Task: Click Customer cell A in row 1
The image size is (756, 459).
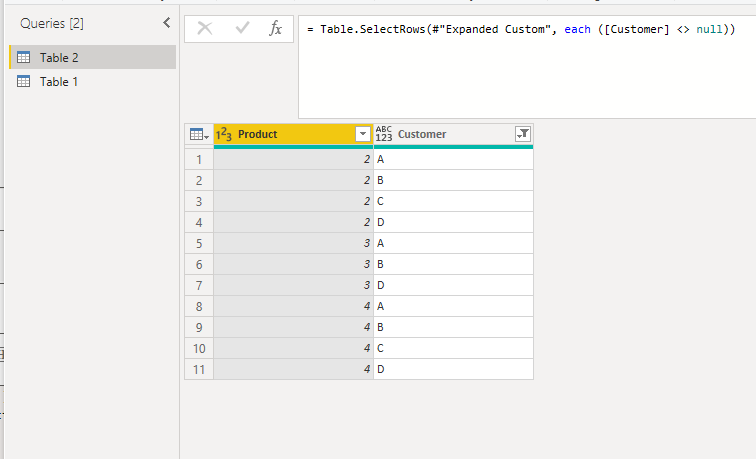Action: pos(454,159)
